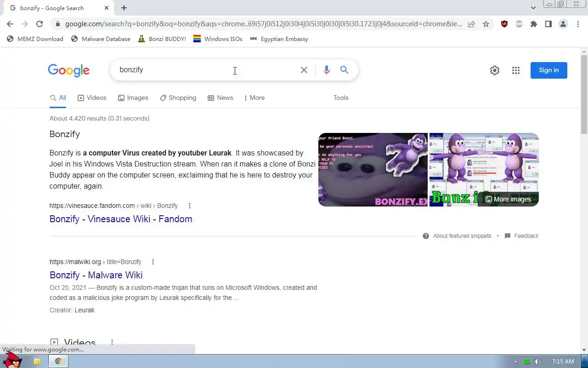
Task: Open options for the vinesauce.fandom.com result
Action: [190, 206]
